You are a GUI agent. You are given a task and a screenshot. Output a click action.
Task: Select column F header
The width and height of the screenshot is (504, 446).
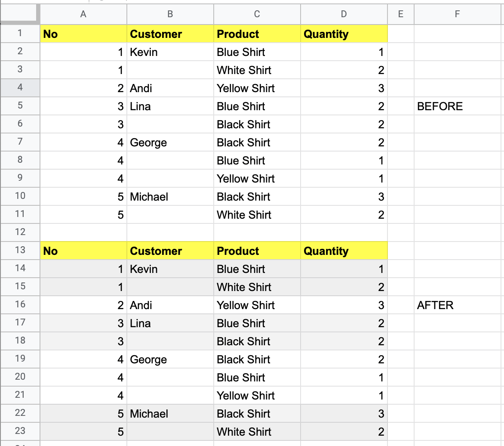pos(457,14)
